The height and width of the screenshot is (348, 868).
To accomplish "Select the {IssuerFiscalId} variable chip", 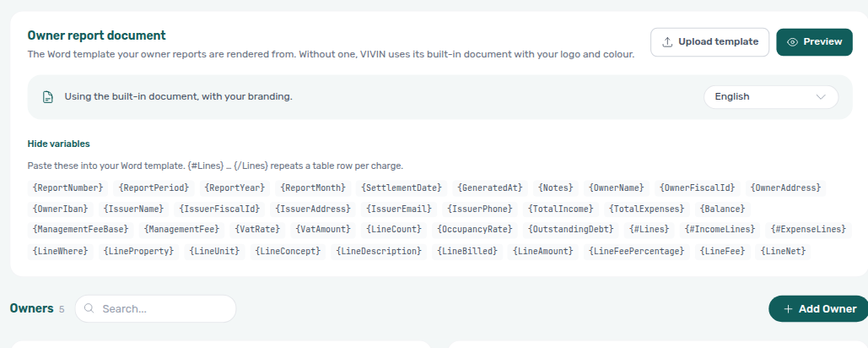I will point(220,209).
